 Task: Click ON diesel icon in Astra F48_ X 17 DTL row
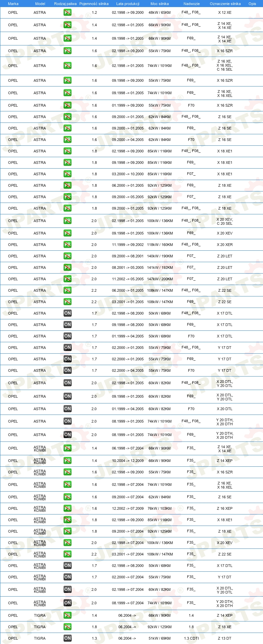click(68, 313)
